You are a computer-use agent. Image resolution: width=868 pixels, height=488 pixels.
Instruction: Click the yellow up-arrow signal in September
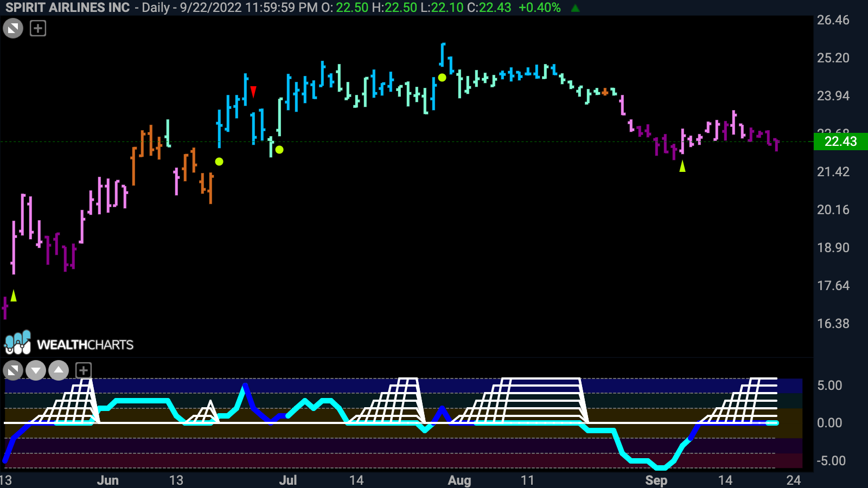(x=682, y=166)
